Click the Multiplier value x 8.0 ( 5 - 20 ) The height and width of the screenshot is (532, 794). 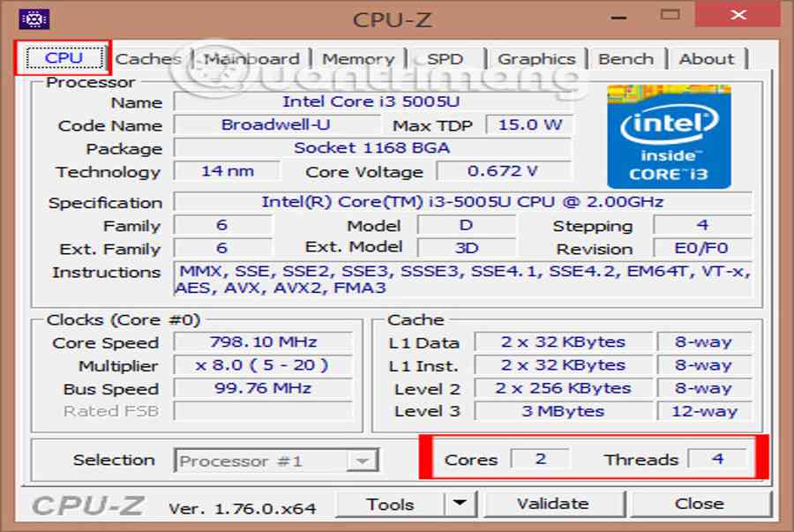pyautogui.click(x=263, y=365)
